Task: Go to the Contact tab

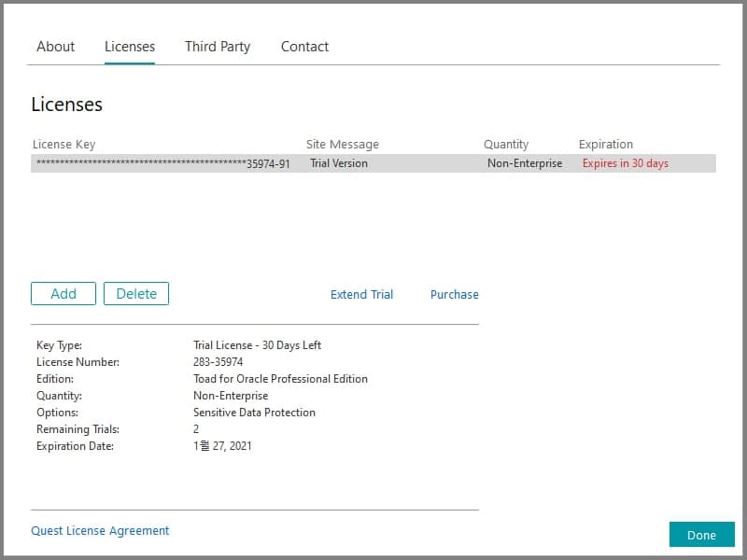Action: pyautogui.click(x=304, y=47)
